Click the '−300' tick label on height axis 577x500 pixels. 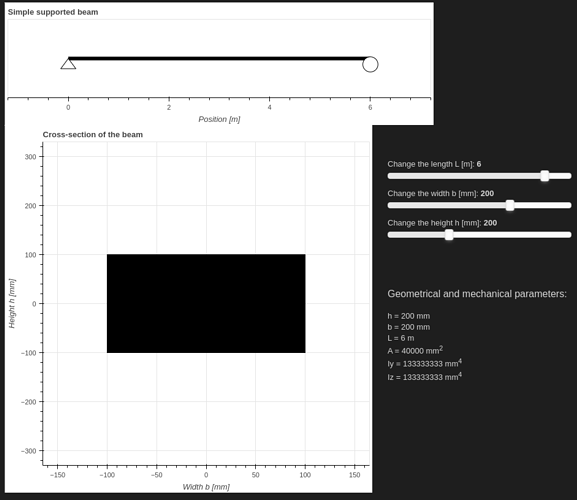pyautogui.click(x=29, y=451)
